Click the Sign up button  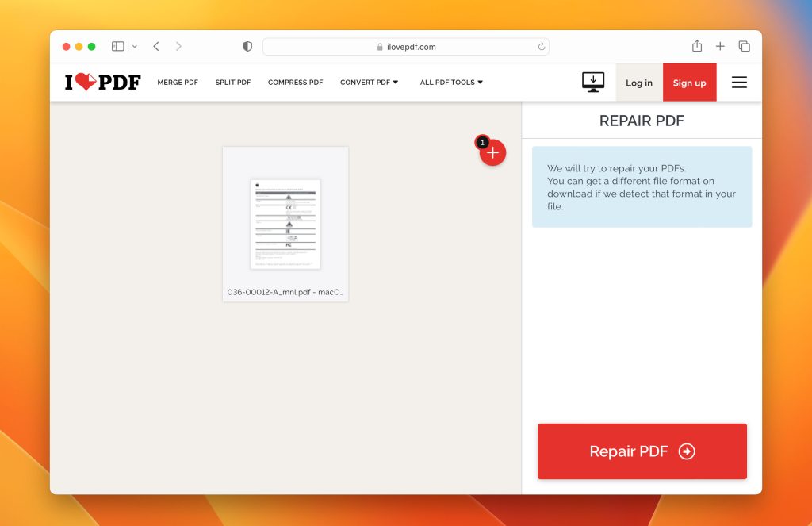689,83
